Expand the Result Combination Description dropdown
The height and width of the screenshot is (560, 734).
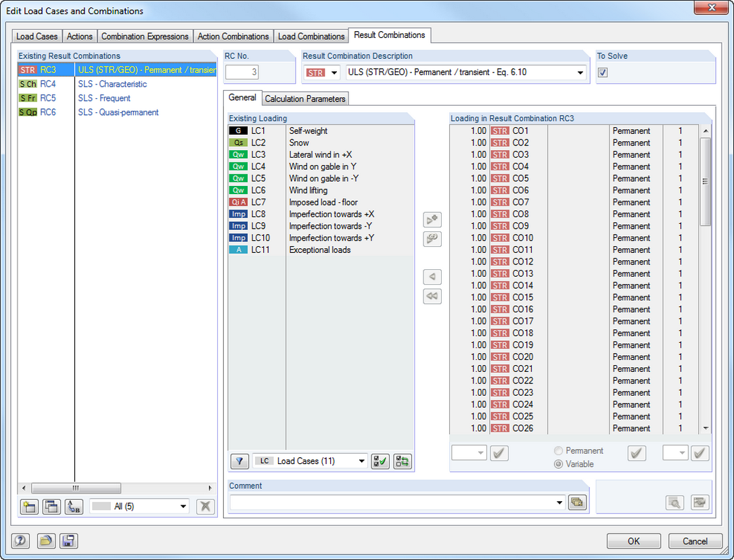pyautogui.click(x=580, y=72)
